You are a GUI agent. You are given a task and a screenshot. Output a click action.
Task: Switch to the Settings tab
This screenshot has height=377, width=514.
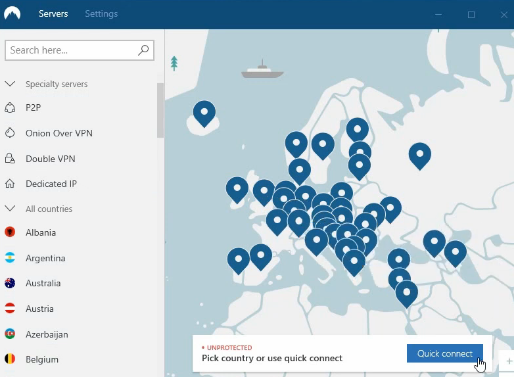point(101,14)
